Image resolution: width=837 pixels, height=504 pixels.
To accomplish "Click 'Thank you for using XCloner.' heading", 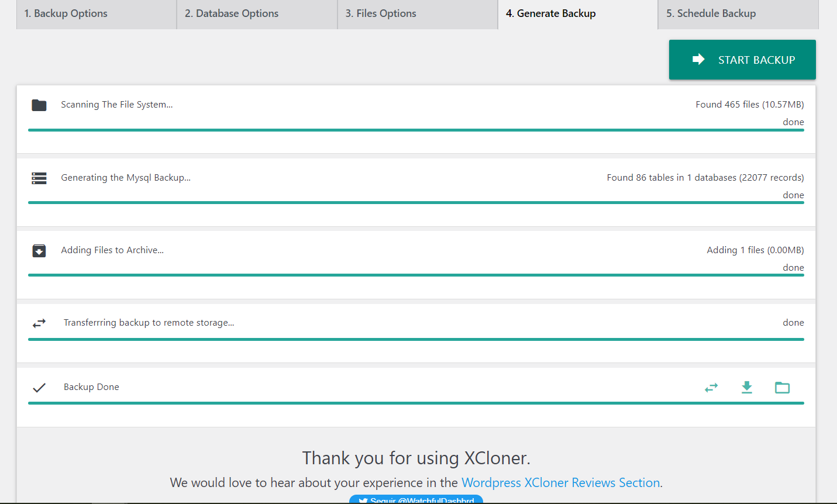I will 416,458.
